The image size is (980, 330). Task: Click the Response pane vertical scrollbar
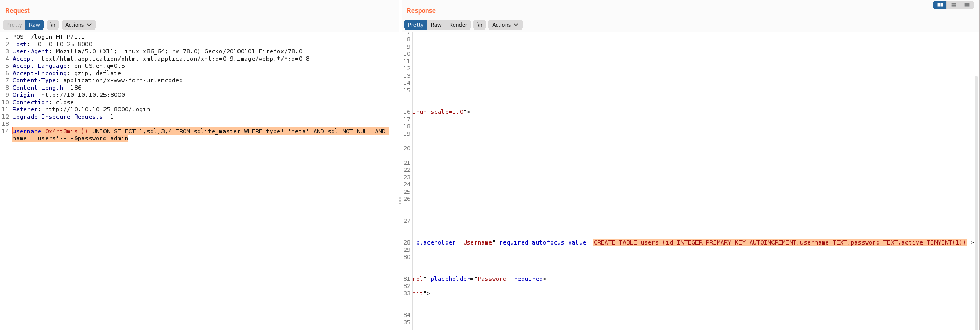[x=976, y=202]
